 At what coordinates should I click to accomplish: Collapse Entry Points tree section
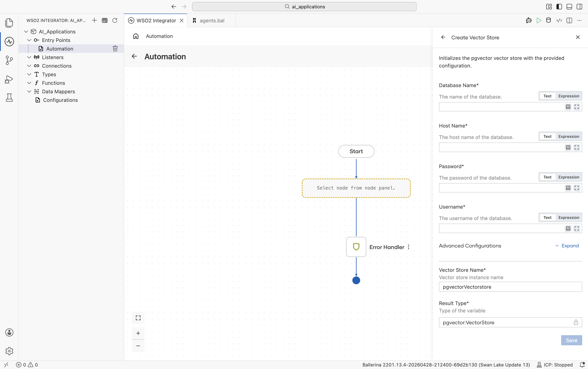pyautogui.click(x=29, y=40)
